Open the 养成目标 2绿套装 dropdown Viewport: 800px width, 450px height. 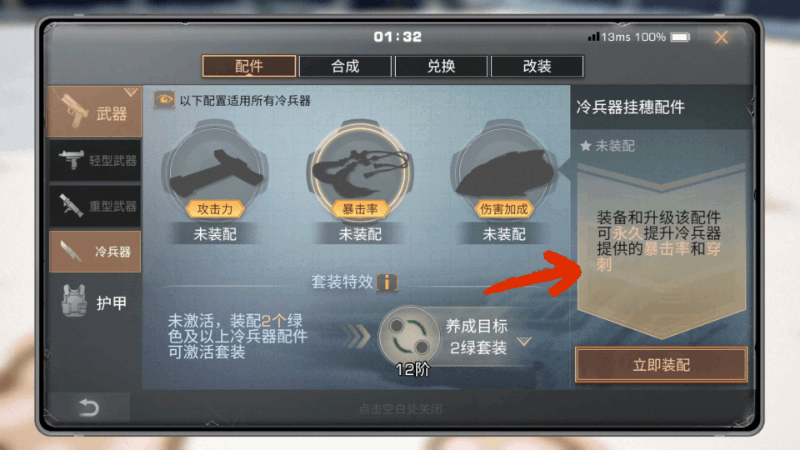(x=524, y=341)
